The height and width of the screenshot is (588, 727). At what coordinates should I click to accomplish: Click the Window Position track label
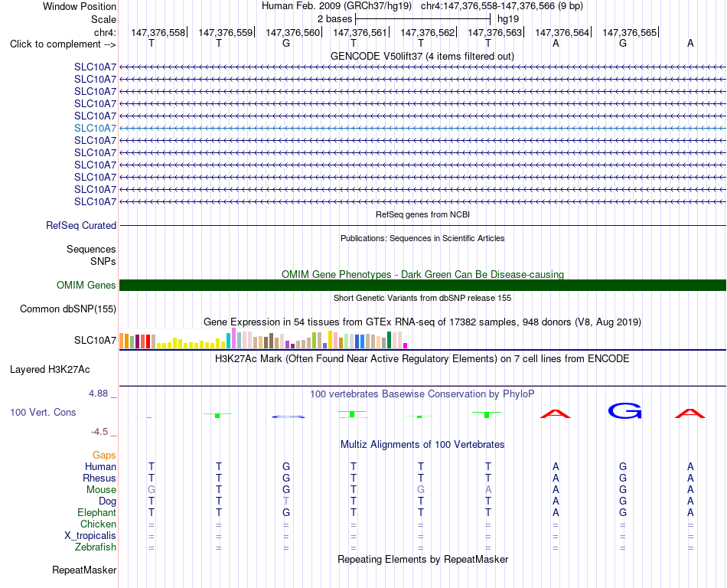coord(80,6)
